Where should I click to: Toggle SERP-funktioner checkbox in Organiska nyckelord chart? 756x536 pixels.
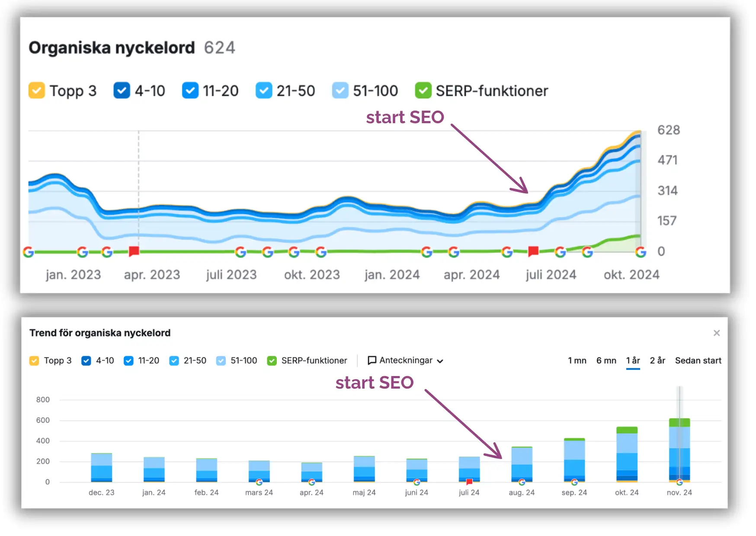tap(423, 91)
